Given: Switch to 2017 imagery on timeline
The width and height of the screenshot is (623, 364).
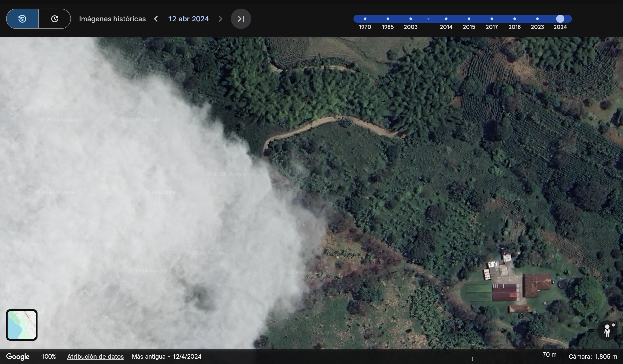Looking at the screenshot, I should [x=492, y=19].
